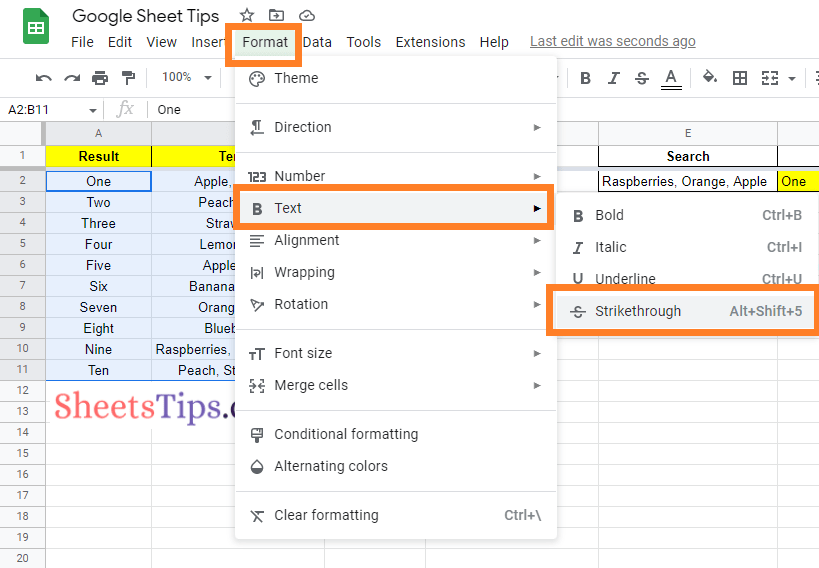
Task: Open the Data menu
Action: 317,42
